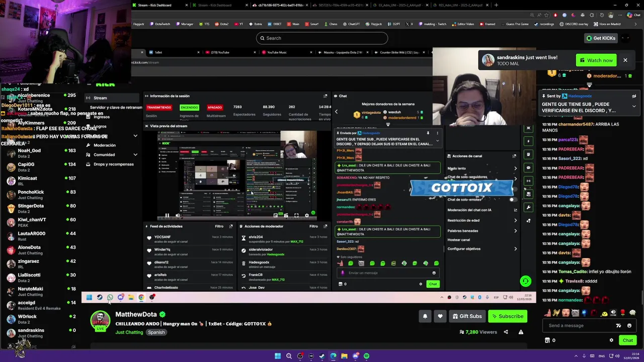Switch to the first Stream - Kick Dashboard tab
This screenshot has height=362, width=644.
tap(160, 5)
